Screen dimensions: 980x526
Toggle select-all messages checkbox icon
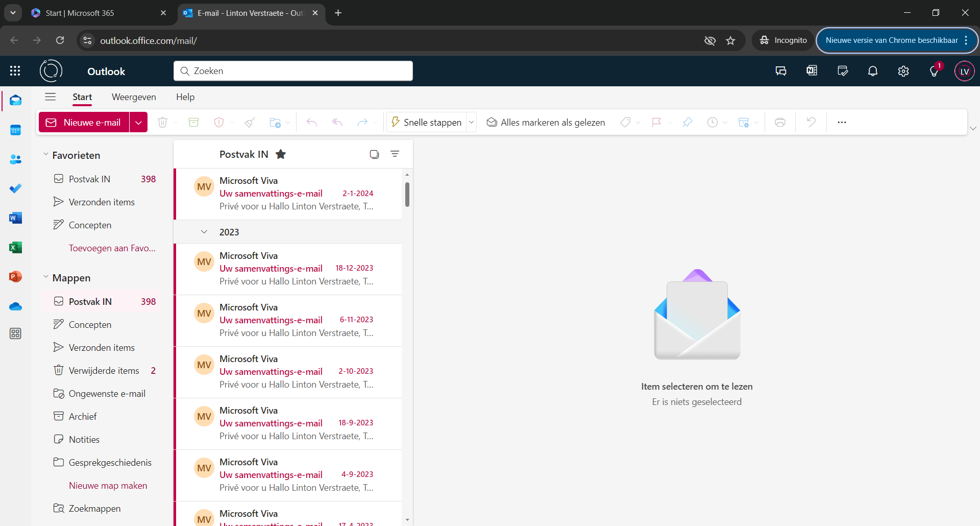(x=374, y=154)
